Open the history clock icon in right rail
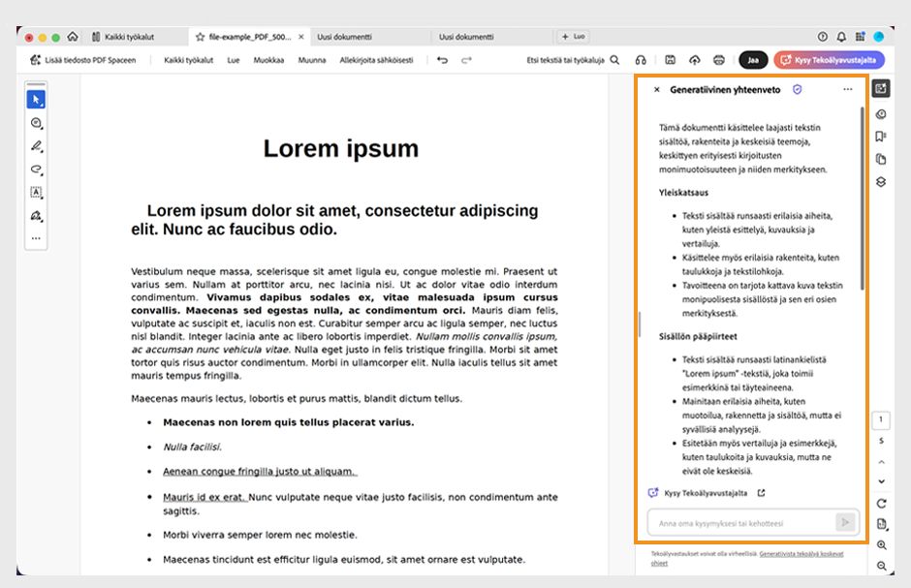 click(881, 113)
